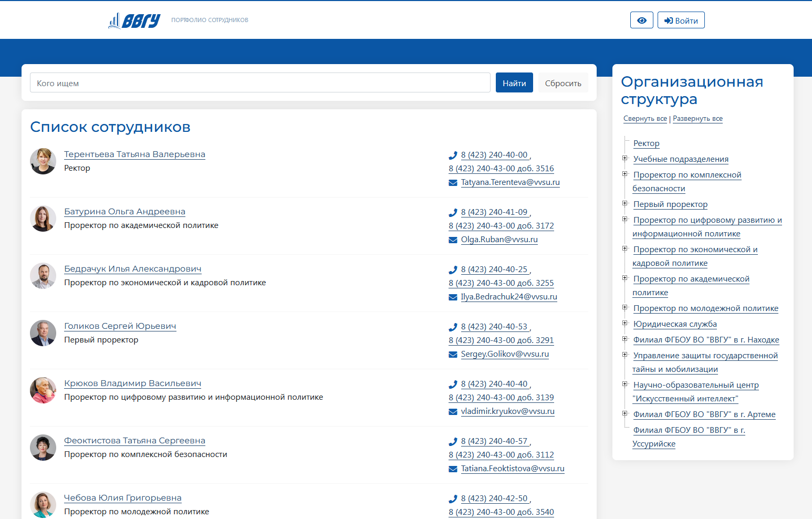Click the Развернуть все link
812x519 pixels.
point(698,119)
